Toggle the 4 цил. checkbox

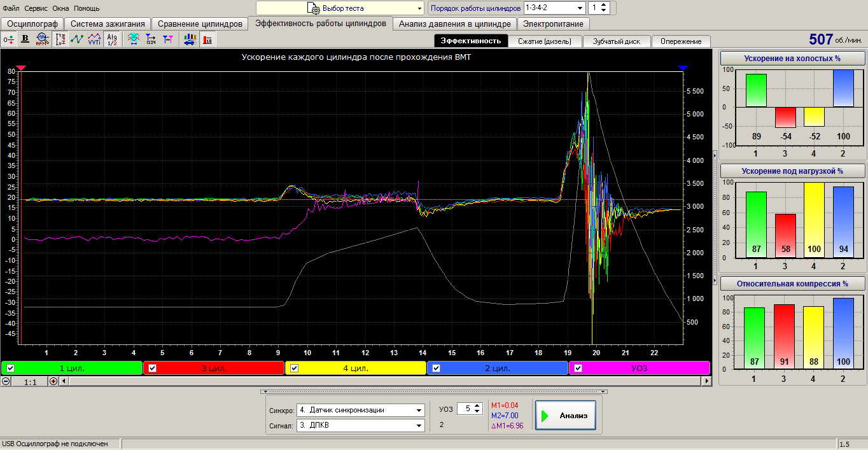pyautogui.click(x=294, y=368)
